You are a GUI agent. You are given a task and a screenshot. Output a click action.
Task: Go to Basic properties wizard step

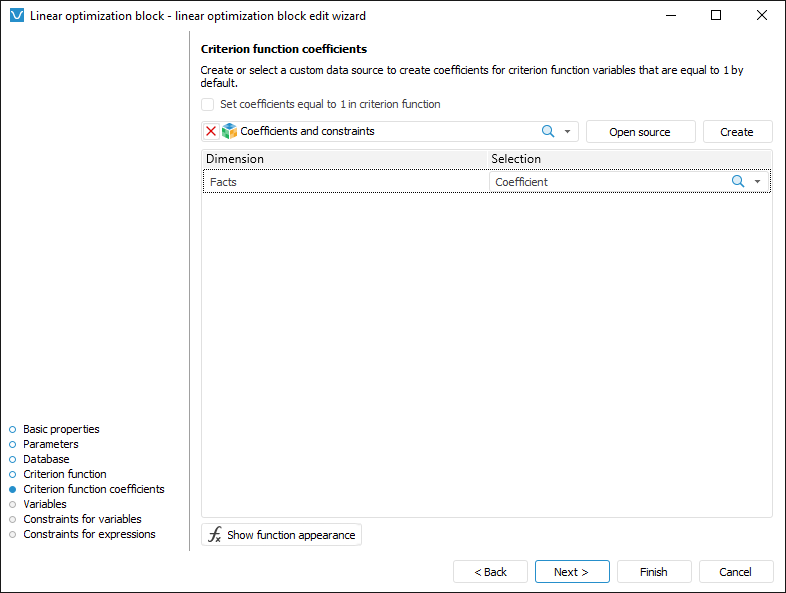pos(61,429)
